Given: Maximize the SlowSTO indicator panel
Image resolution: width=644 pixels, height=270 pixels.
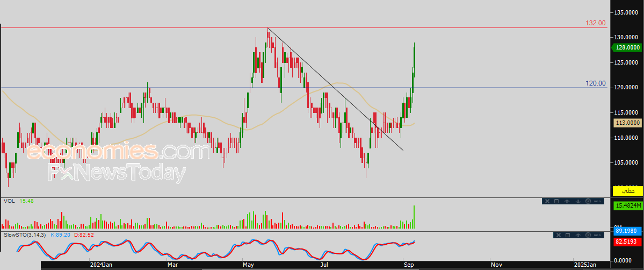Looking at the screenshot, I should [568, 235].
